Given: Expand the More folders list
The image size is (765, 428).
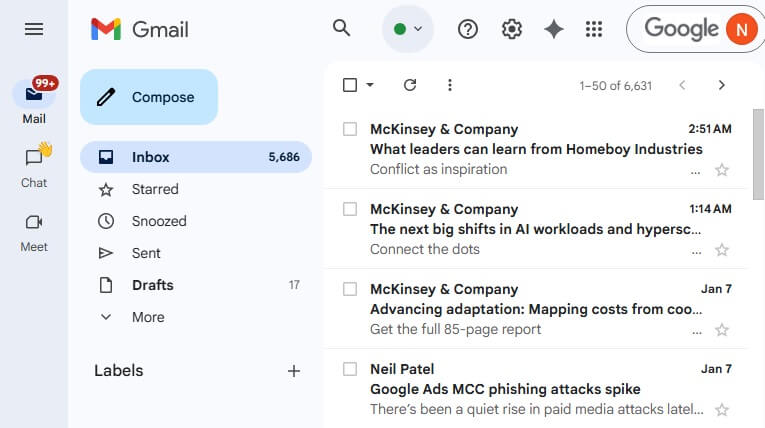Looking at the screenshot, I should tap(196, 317).
